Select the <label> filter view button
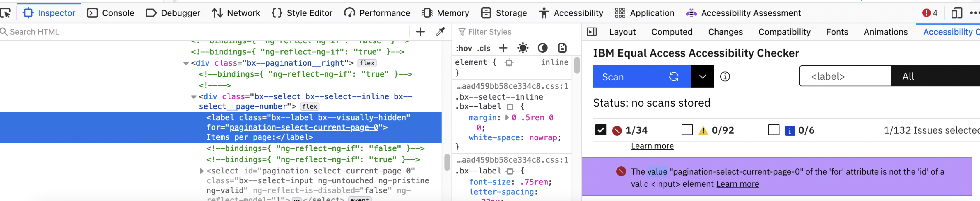The width and height of the screenshot is (980, 201). pyautogui.click(x=845, y=76)
